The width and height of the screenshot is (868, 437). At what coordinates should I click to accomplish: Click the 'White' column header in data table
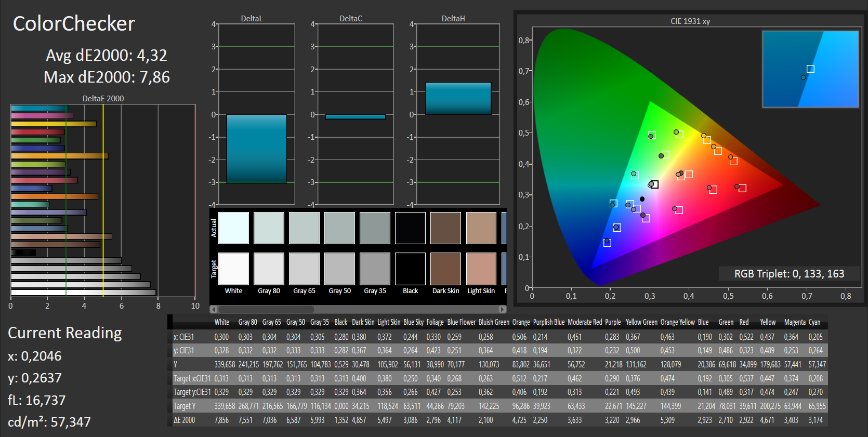[222, 322]
